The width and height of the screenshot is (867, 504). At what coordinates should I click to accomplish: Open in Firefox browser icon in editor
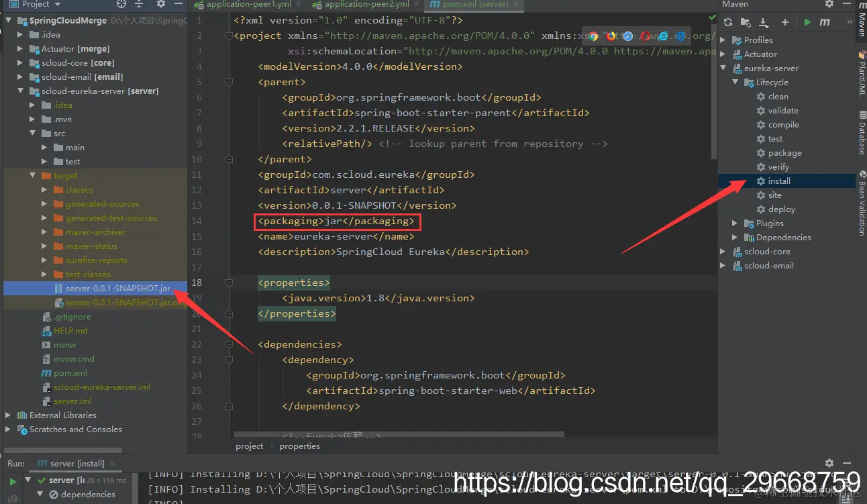click(x=610, y=36)
